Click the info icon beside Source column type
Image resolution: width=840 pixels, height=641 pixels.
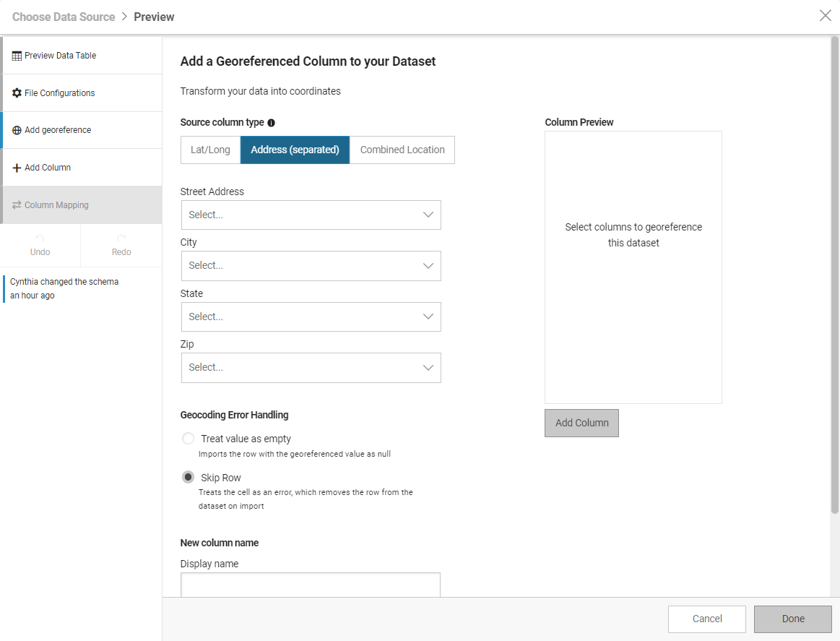pos(271,123)
